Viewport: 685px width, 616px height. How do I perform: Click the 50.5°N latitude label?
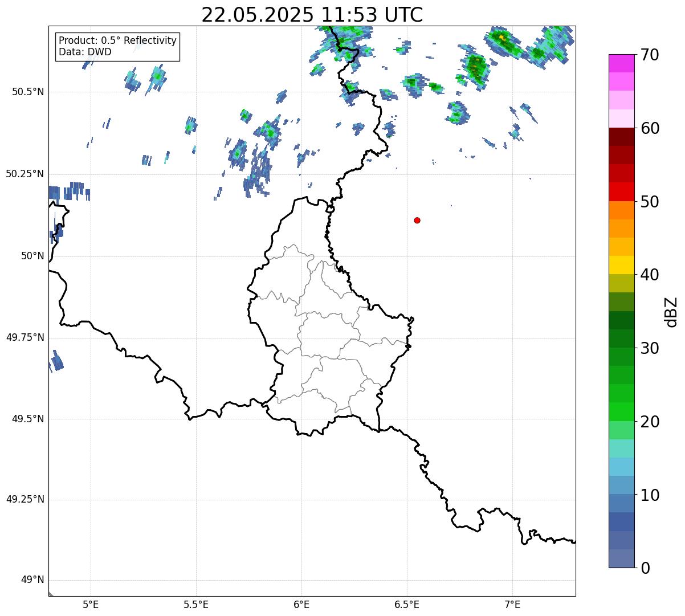(28, 92)
